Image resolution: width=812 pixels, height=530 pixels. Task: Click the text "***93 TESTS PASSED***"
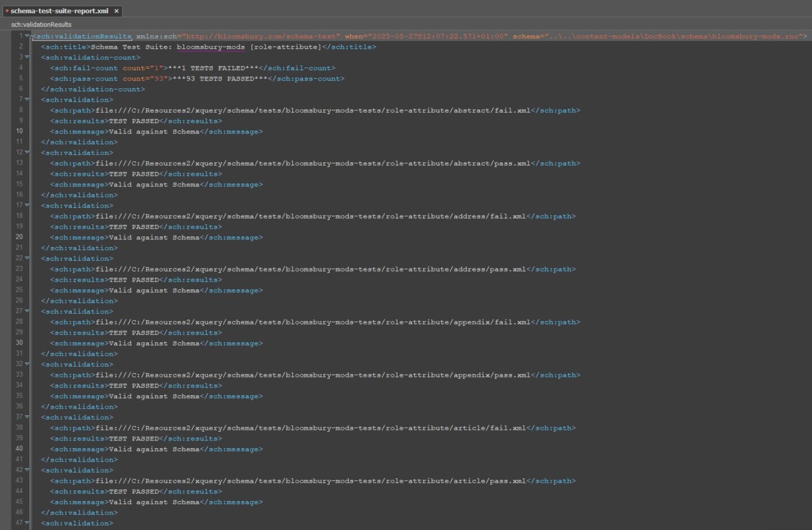[x=220, y=79]
